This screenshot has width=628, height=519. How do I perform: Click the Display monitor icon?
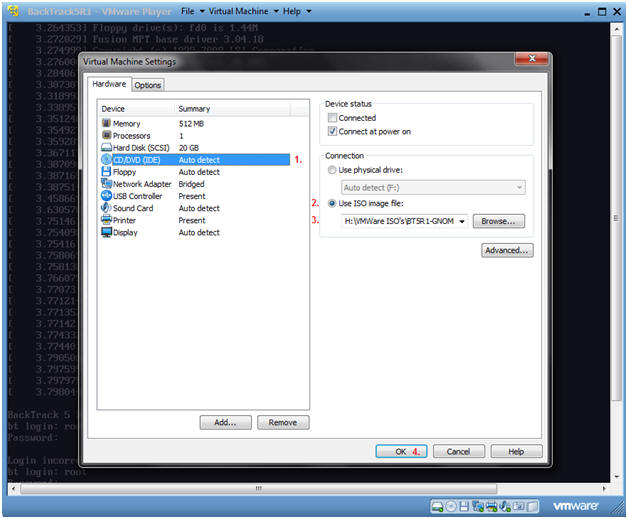[106, 232]
